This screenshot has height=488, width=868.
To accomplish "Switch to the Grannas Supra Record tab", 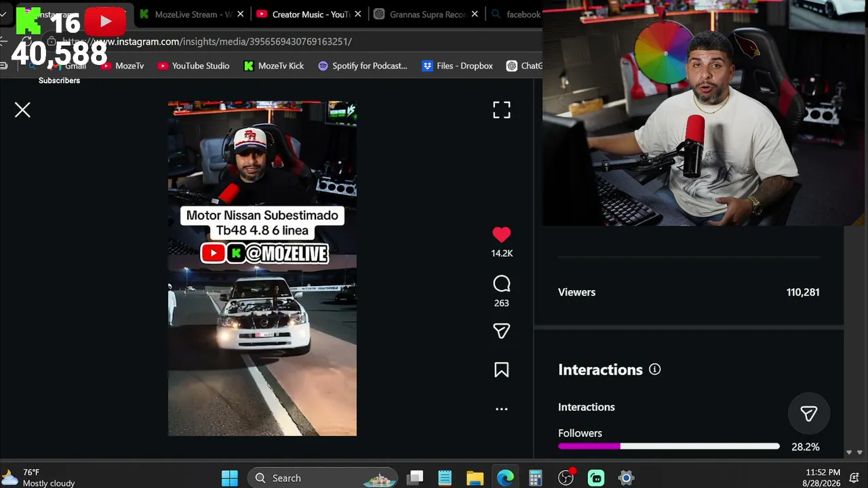I will [427, 14].
